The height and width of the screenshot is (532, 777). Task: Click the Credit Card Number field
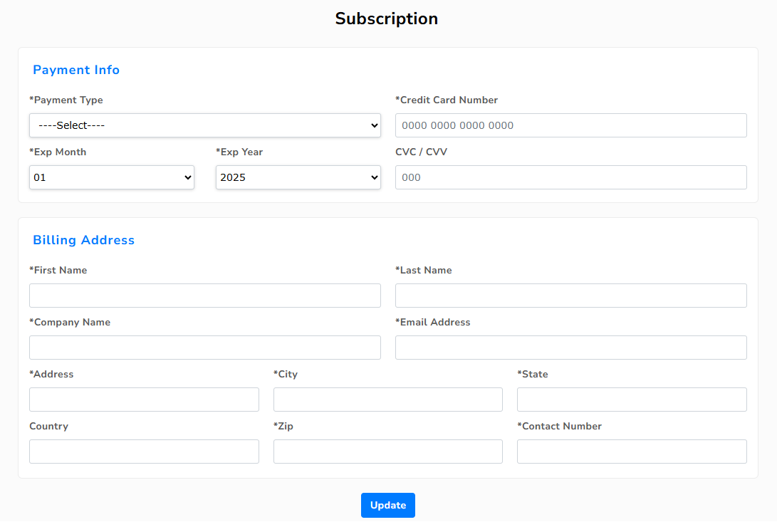tap(570, 125)
